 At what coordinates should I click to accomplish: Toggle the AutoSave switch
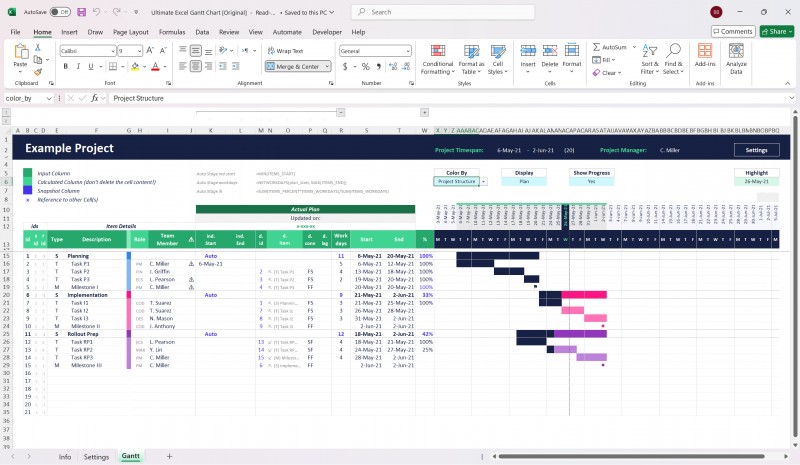pos(60,12)
